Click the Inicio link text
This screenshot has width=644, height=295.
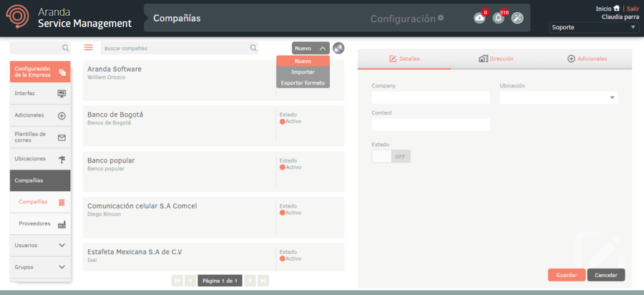pyautogui.click(x=603, y=9)
